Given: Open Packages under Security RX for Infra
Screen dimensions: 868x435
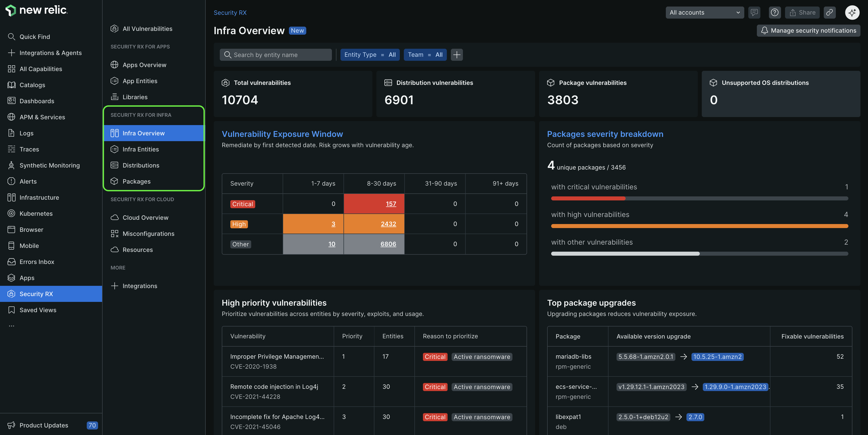Looking at the screenshot, I should (x=137, y=181).
